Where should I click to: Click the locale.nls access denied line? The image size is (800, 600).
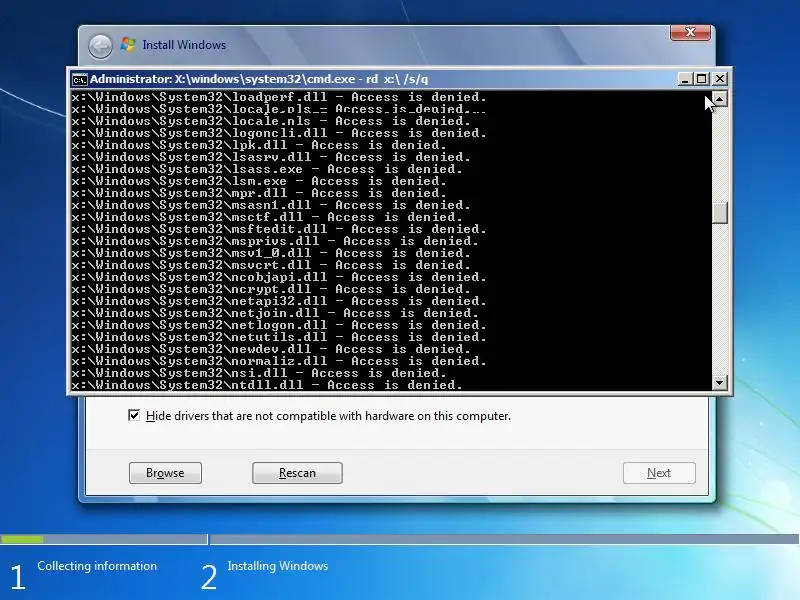[271, 121]
